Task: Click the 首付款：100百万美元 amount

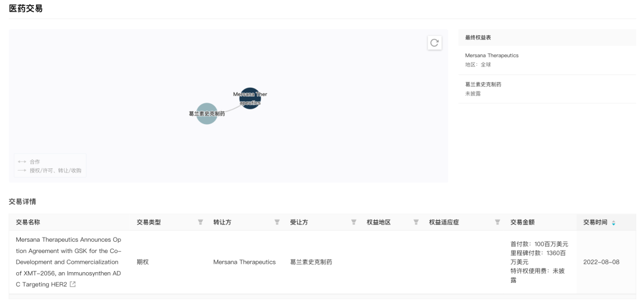Action: point(539,244)
